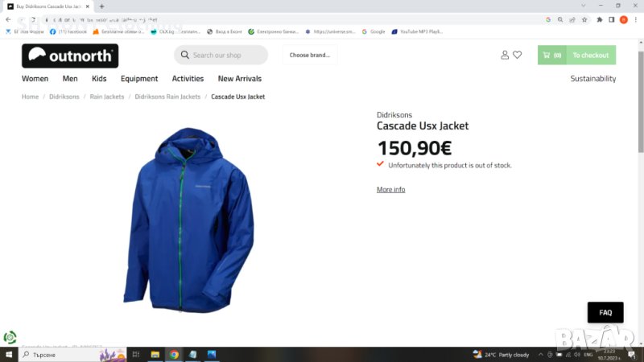Go to Didriksons Rain Jackets breadcrumb
Screen dimensions: 644x362
point(167,97)
